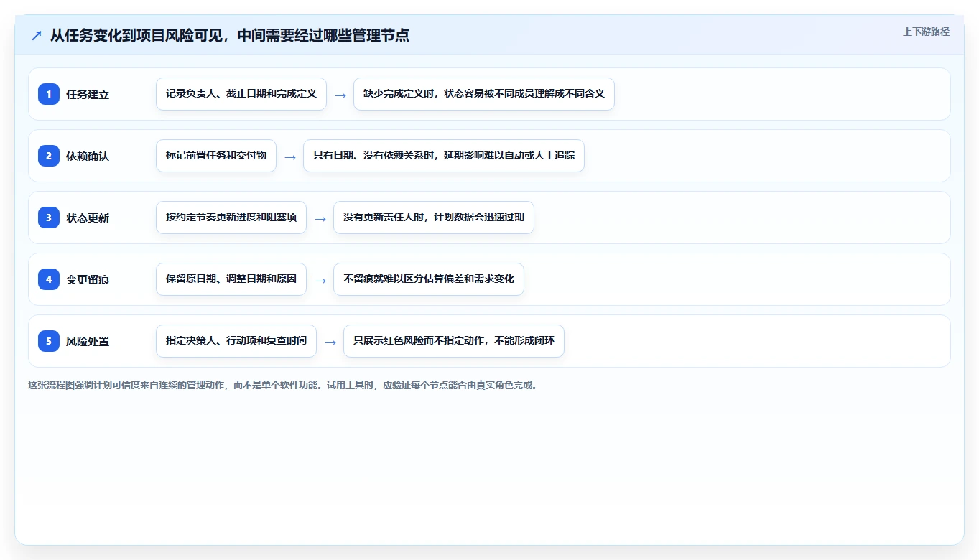The image size is (979, 560).
Task: Select the step 2 number badge
Action: (x=49, y=156)
